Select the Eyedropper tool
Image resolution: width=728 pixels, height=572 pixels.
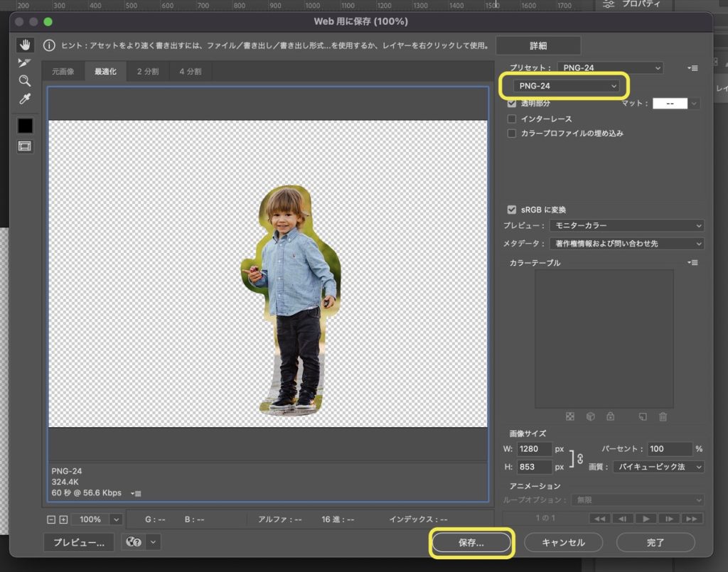click(x=25, y=99)
